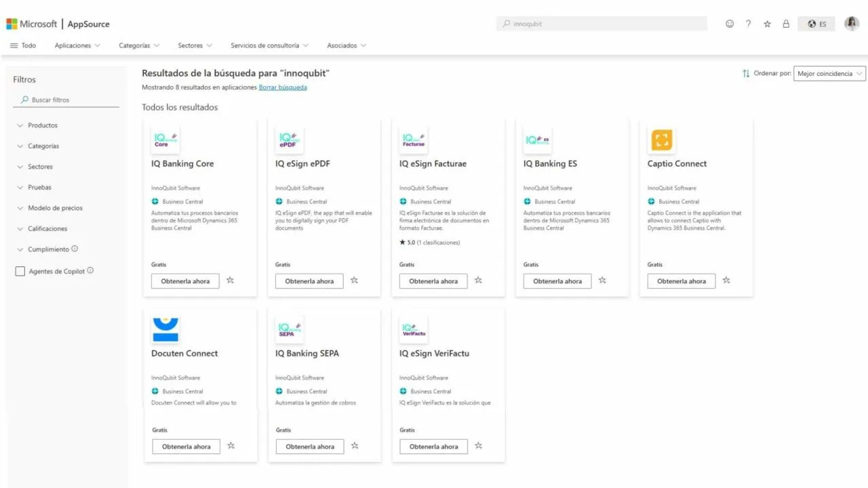
Task: Click the Microsoft logo
Action: 32,24
